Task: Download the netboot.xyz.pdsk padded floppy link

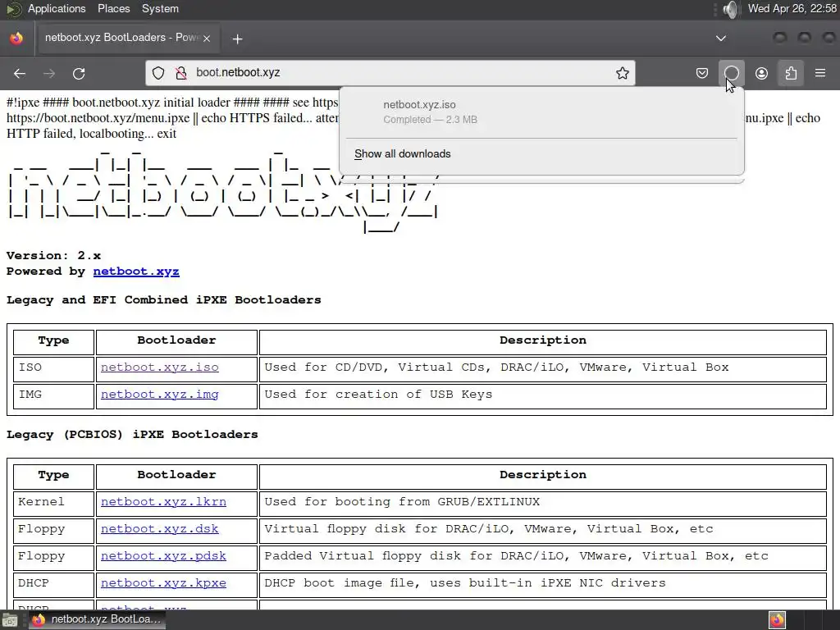Action: click(163, 555)
